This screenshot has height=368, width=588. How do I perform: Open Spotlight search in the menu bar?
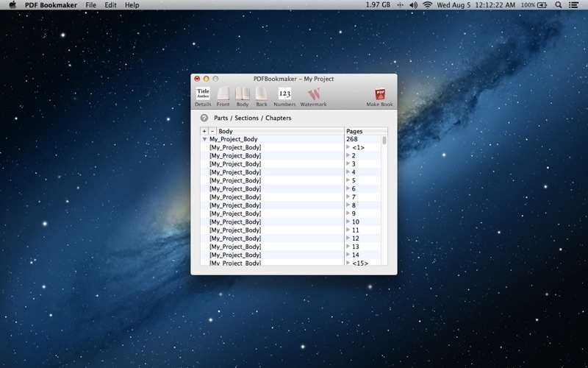559,5
